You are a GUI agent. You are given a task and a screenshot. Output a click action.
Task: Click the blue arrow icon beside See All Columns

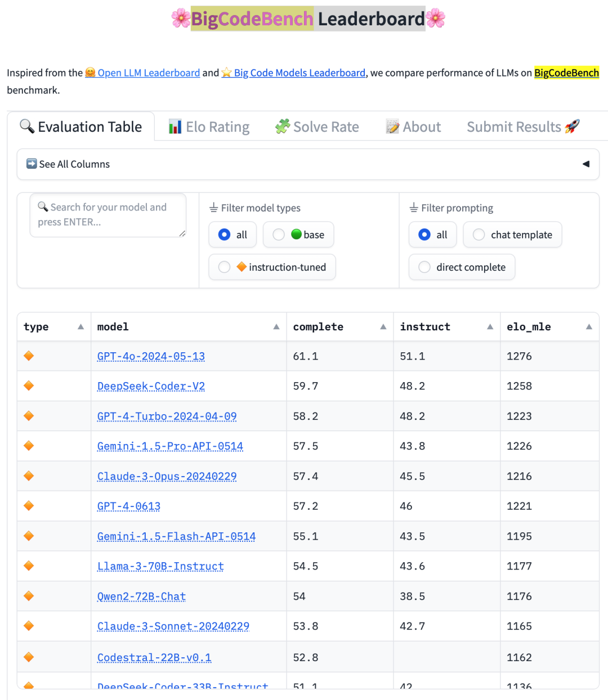click(31, 164)
